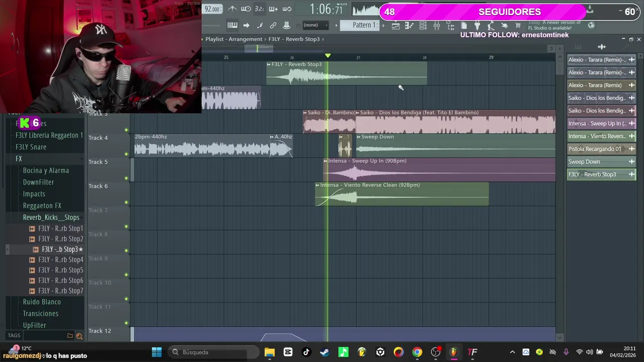Select Intensa - Viento Revers.. in picker
This screenshot has height=362, width=644.
tap(601, 136)
